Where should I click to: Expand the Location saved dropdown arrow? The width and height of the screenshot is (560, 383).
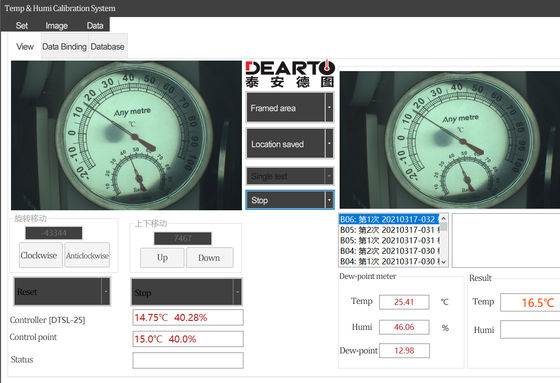[x=329, y=144]
